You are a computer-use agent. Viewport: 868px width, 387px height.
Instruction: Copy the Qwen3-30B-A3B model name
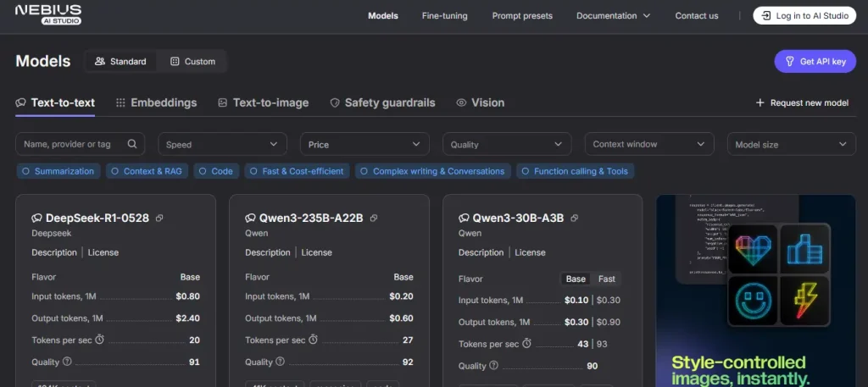[x=574, y=218]
